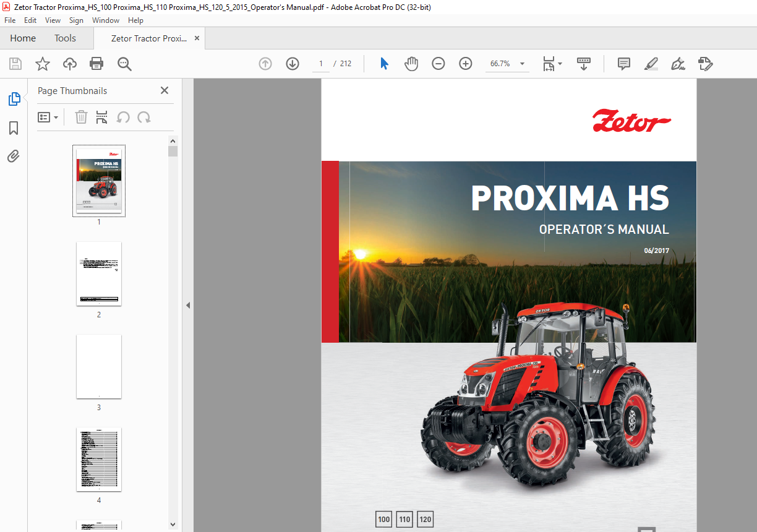The image size is (757, 532).
Task: Close the Zetor Tractor document tab
Action: (x=197, y=38)
